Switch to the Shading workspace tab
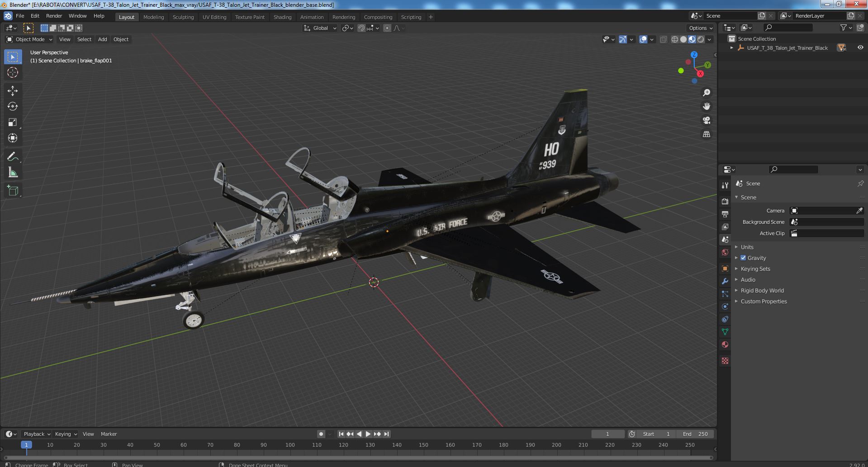868x467 pixels. click(282, 17)
